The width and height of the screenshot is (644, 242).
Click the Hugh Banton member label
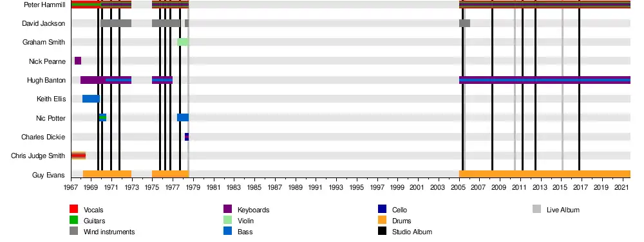pyautogui.click(x=46, y=80)
